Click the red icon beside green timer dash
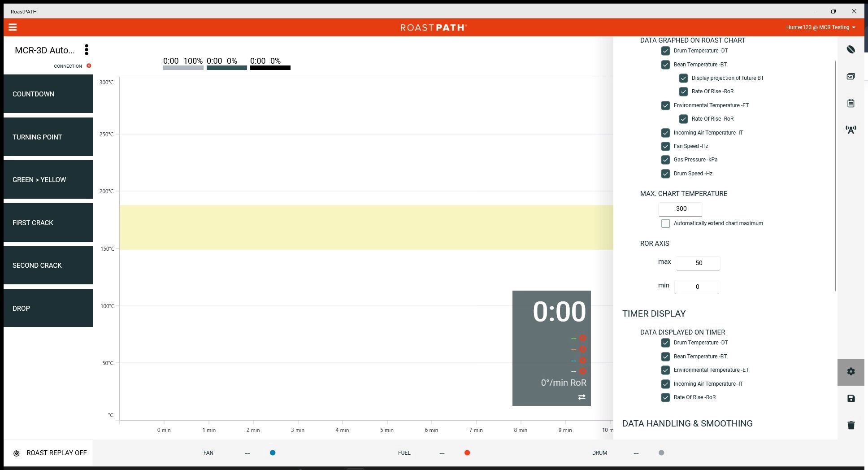This screenshot has width=868, height=470. [x=582, y=338]
